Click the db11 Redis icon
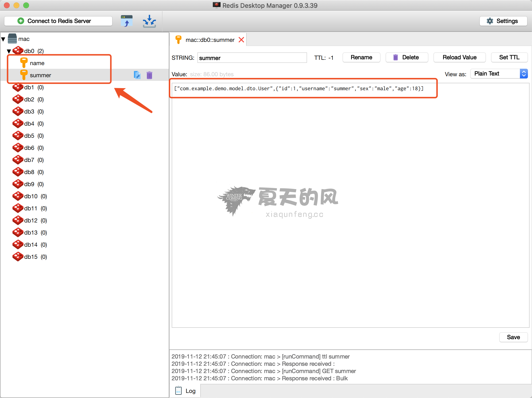The width and height of the screenshot is (532, 398). [x=18, y=208]
